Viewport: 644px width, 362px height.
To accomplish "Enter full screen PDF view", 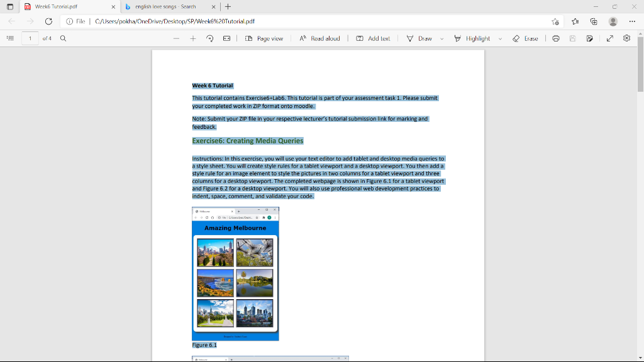I will pyautogui.click(x=610, y=38).
